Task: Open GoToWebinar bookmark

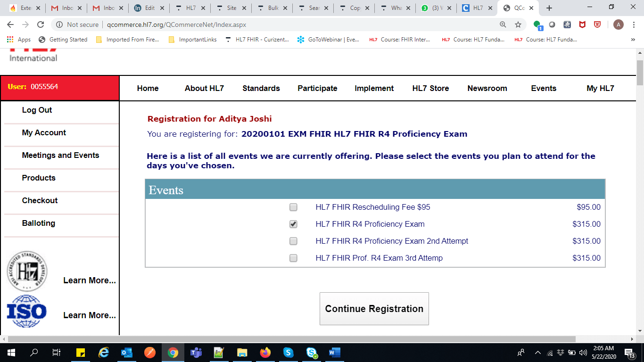Action: [x=329, y=40]
